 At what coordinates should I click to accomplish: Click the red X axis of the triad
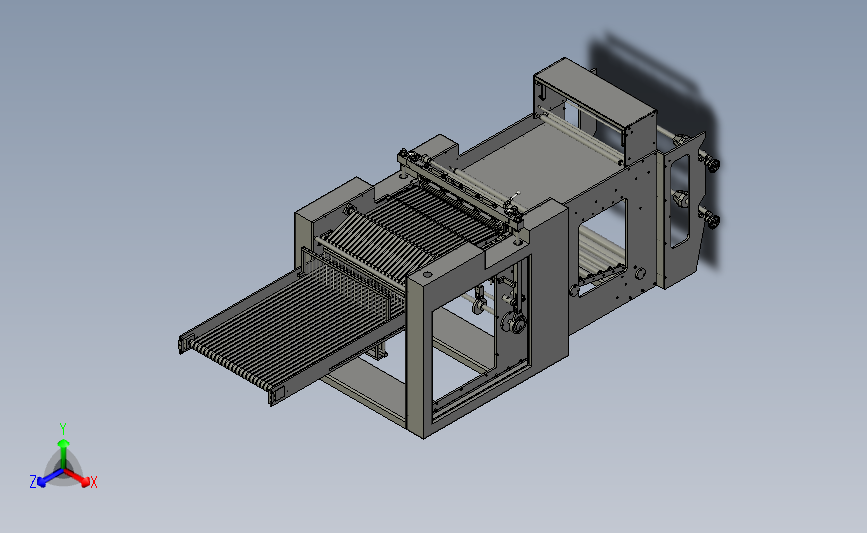[78, 477]
